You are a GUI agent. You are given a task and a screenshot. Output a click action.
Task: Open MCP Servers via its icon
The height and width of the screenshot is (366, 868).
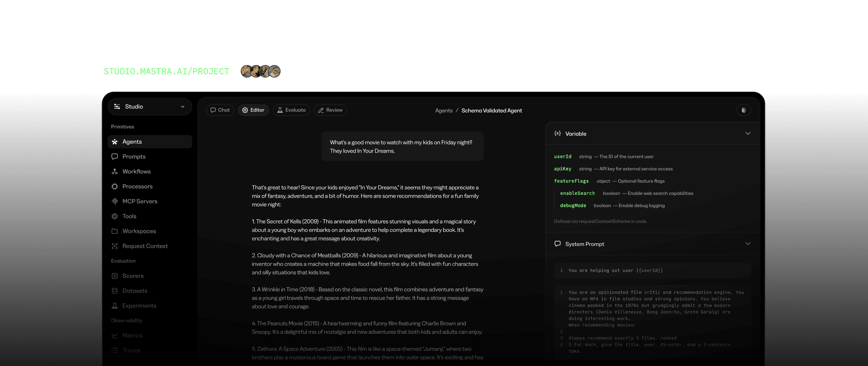tap(115, 201)
